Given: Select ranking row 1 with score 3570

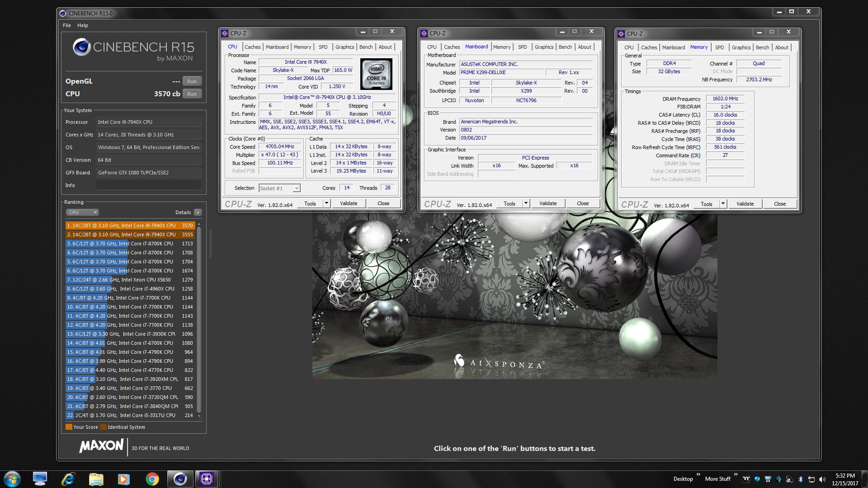Looking at the screenshot, I should [x=130, y=225].
